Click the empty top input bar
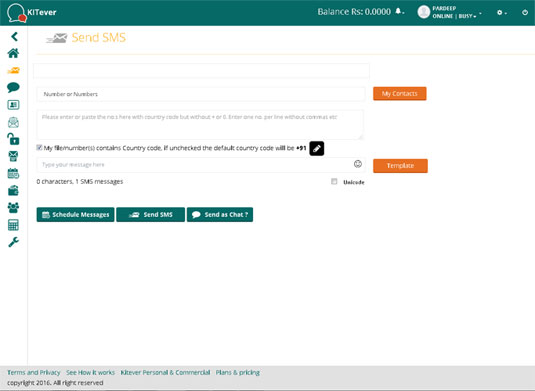Screen dimensions: 535x391 click(x=201, y=71)
